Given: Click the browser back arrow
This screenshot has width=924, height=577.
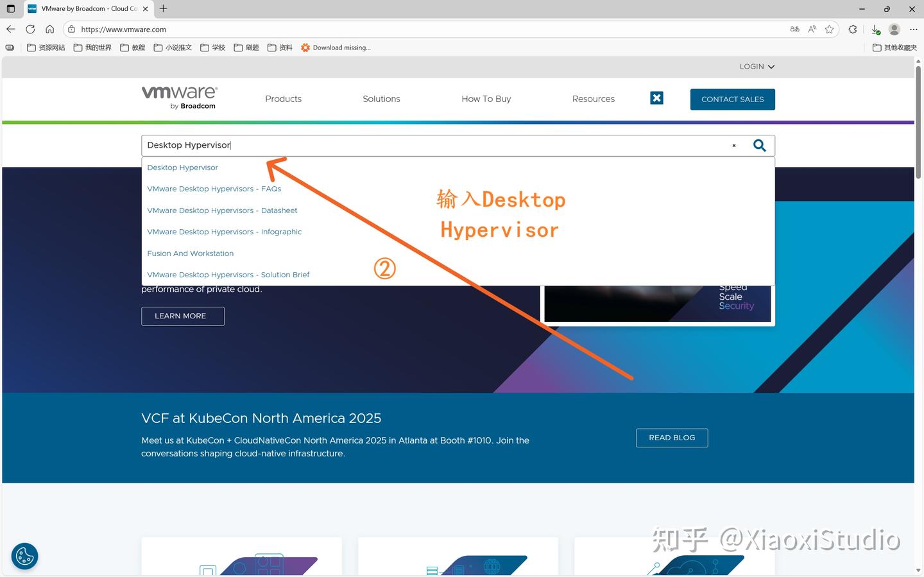Looking at the screenshot, I should [10, 29].
